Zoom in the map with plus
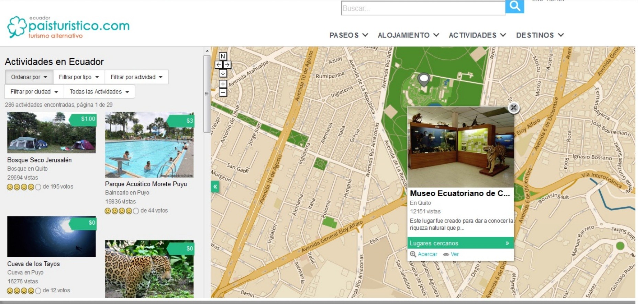 223,84
